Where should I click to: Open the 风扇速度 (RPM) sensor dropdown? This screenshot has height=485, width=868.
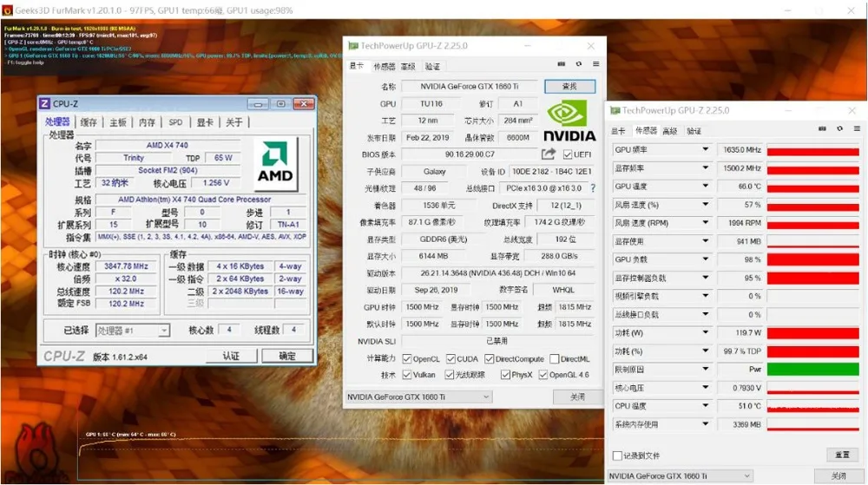(x=705, y=223)
